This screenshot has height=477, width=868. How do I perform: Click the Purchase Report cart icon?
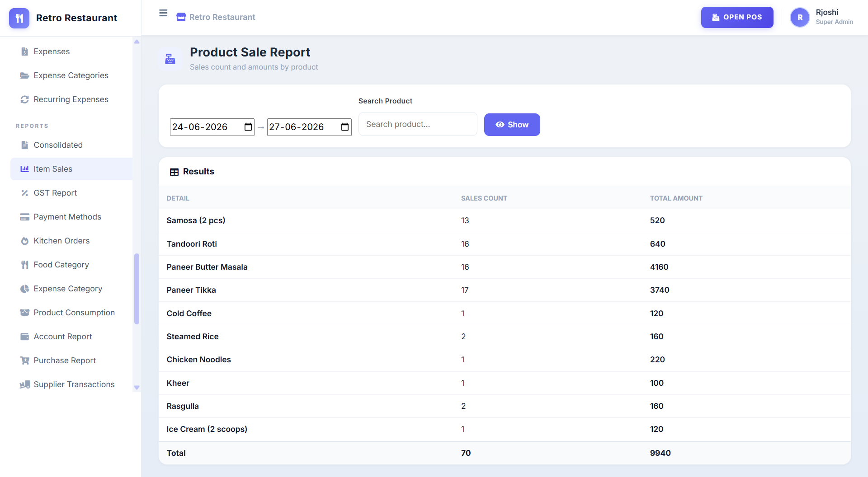[x=24, y=360]
